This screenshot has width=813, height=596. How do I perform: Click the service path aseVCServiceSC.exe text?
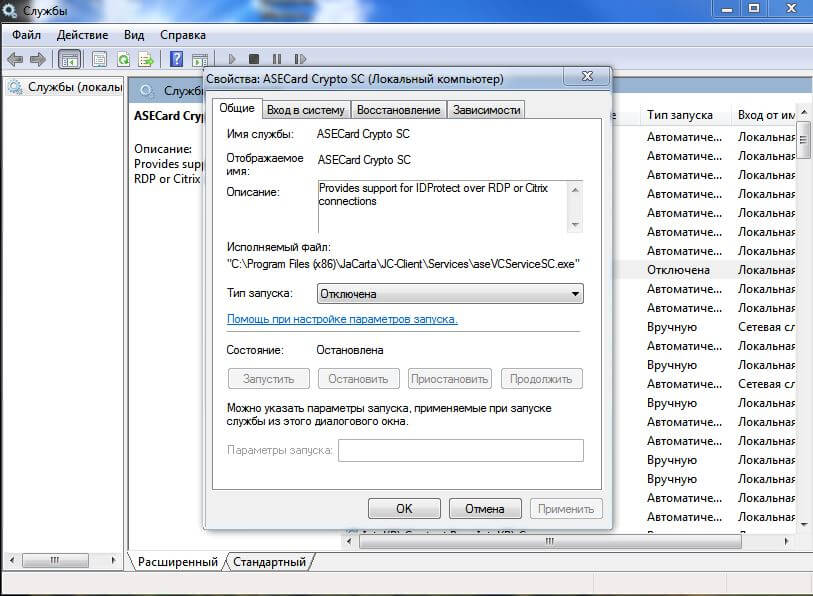403,264
